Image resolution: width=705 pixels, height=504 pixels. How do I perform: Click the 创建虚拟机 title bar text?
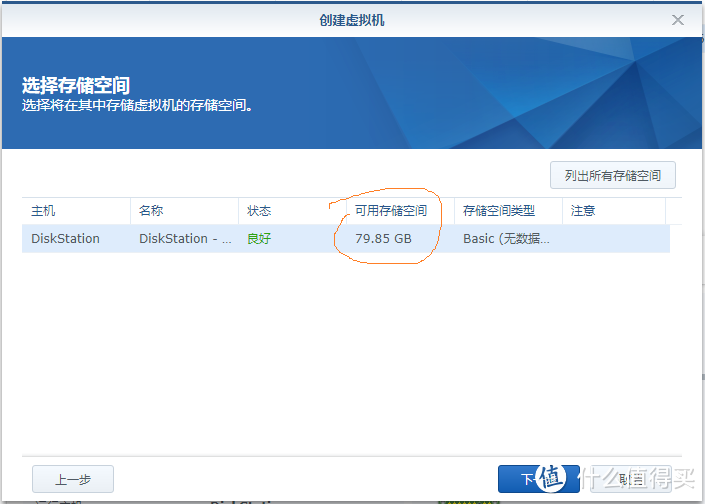[x=352, y=19]
